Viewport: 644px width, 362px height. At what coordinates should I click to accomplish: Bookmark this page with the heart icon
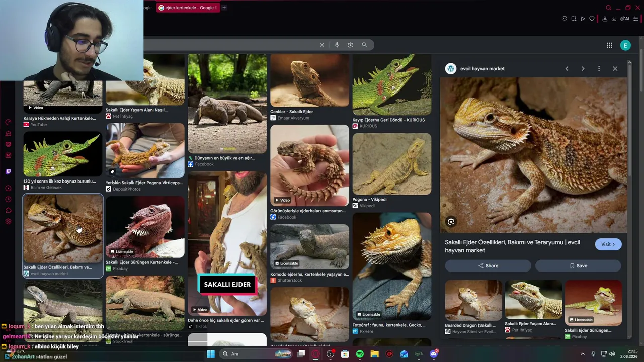592,19
